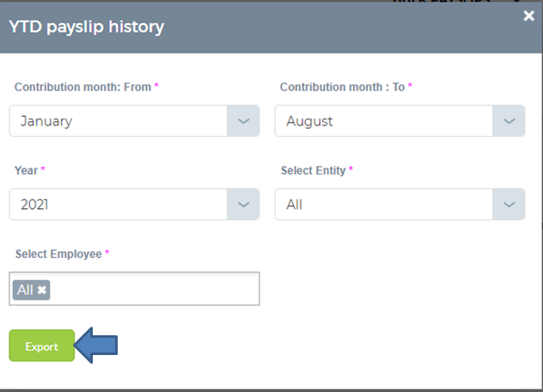The width and height of the screenshot is (543, 392).
Task: Click the blue arrow pointing at Export
Action: [96, 346]
